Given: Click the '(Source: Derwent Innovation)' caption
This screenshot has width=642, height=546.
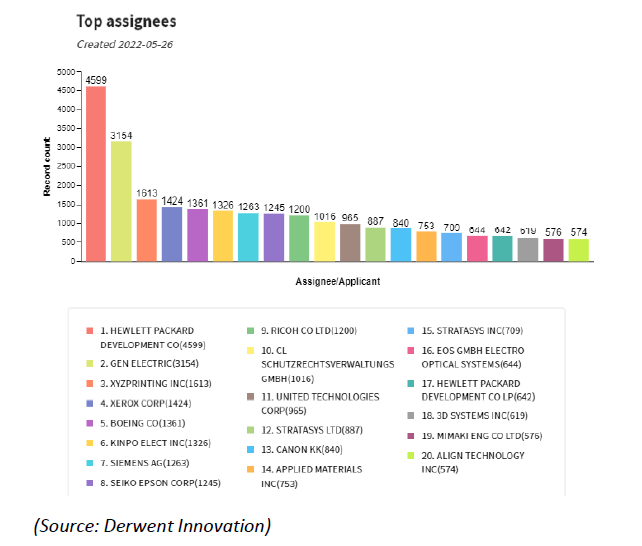Looking at the screenshot, I should (x=152, y=526).
